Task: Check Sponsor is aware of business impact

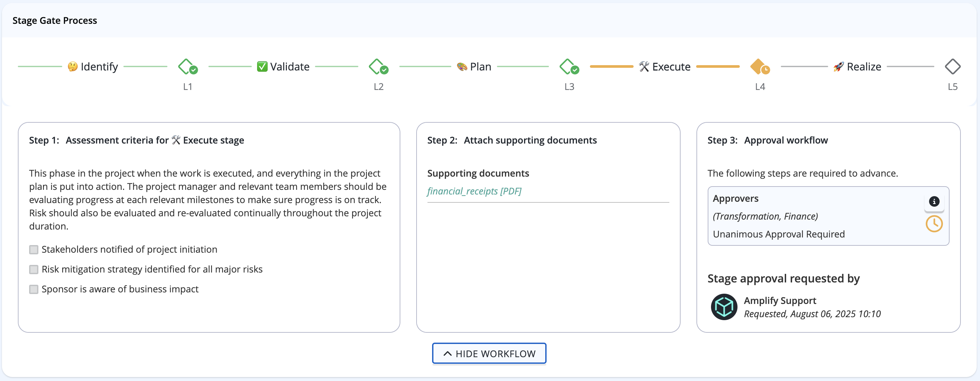Action: pyautogui.click(x=34, y=289)
